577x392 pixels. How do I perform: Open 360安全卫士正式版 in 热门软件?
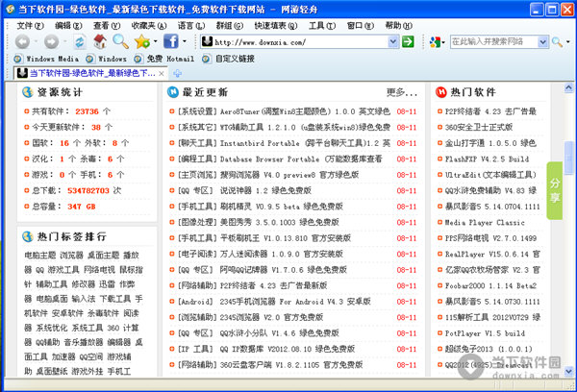tap(479, 127)
